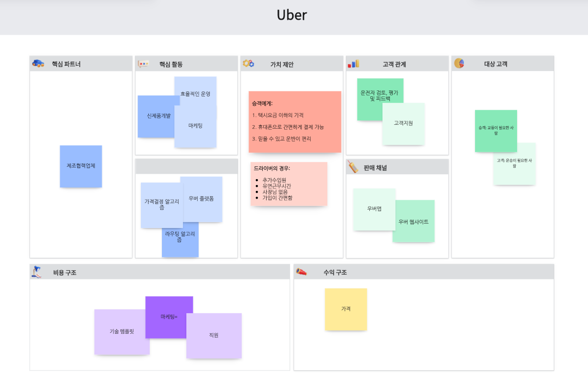Click the desk lamp icon beside 비용 구조
The image size is (588, 392).
[36, 272]
